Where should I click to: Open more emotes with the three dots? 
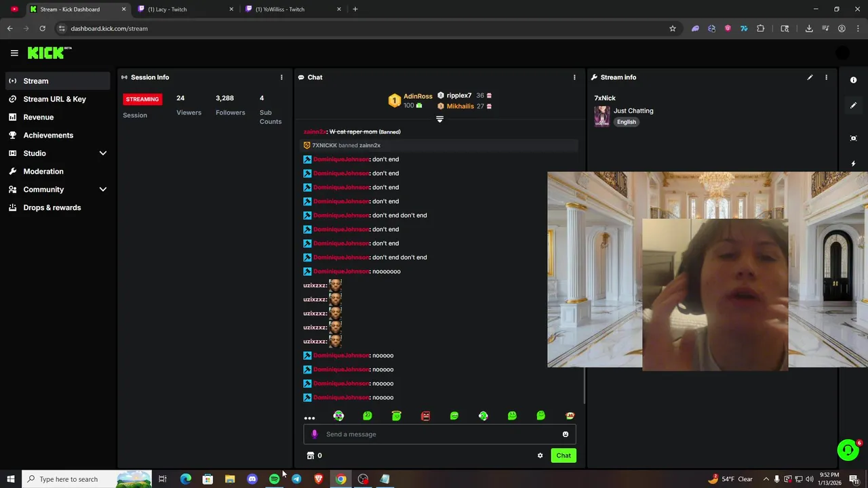click(x=309, y=418)
